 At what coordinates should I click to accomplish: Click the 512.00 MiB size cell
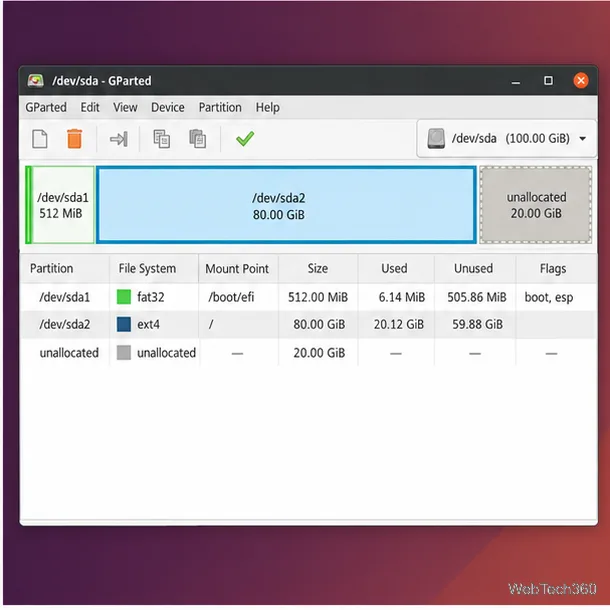click(318, 297)
